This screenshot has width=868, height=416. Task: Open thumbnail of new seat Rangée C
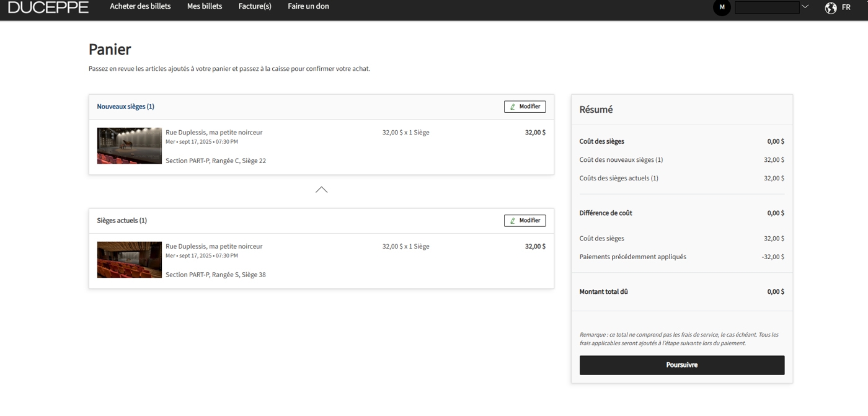pos(129,146)
